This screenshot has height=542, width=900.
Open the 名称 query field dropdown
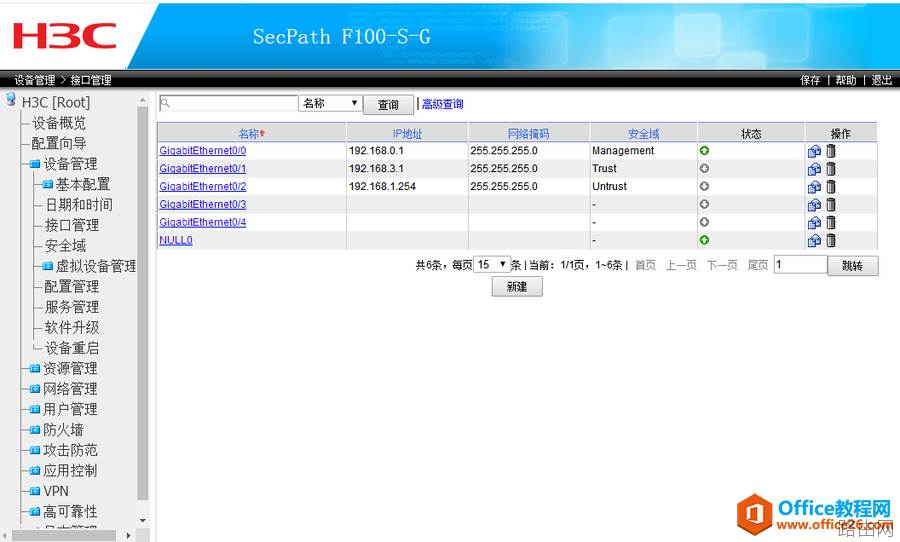pyautogui.click(x=330, y=103)
